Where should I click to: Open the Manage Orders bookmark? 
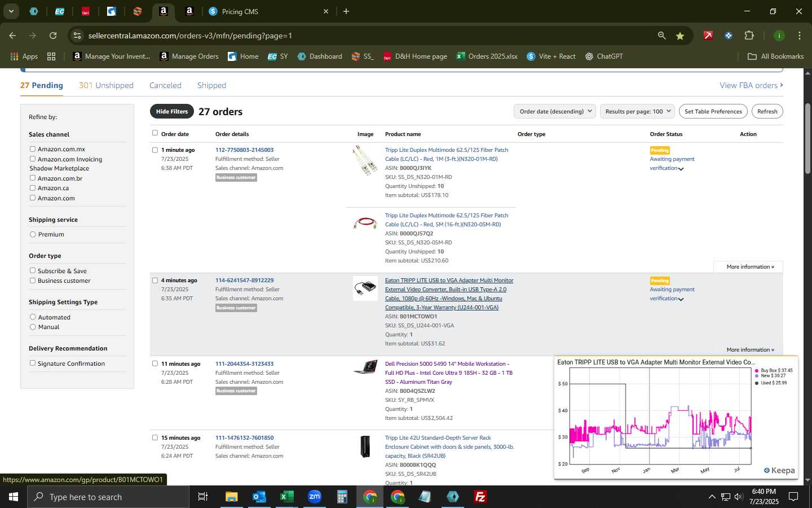[189, 56]
